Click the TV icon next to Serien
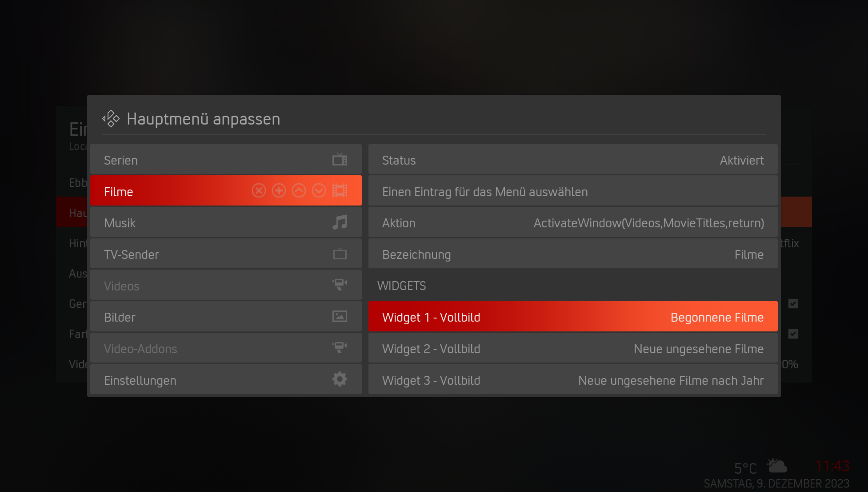This screenshot has height=492, width=868. [x=340, y=159]
